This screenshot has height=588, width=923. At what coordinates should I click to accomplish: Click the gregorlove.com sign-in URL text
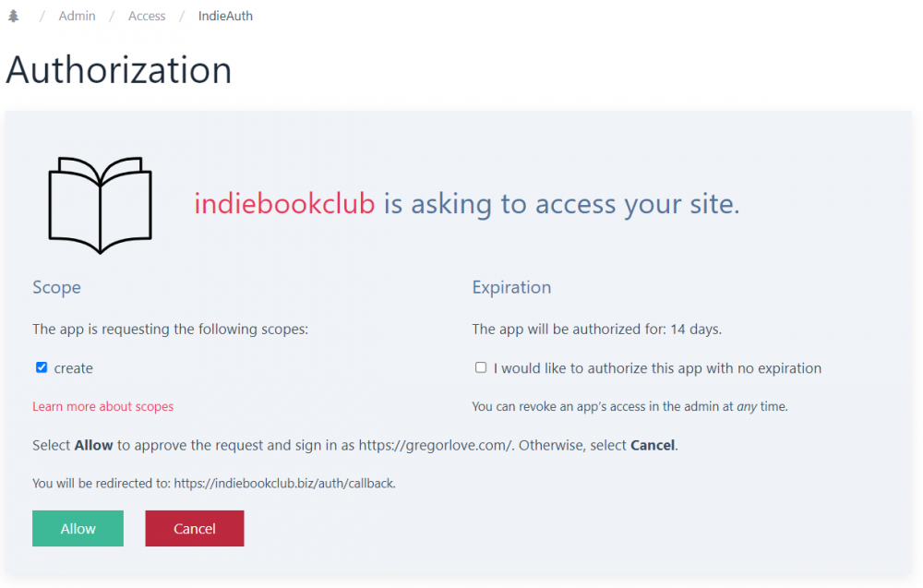[436, 446]
